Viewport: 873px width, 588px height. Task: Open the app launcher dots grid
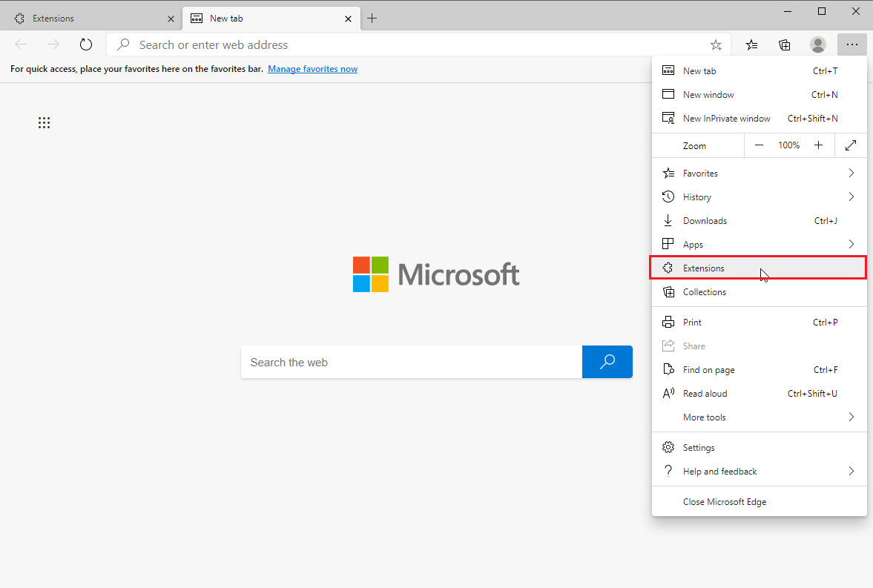click(x=44, y=122)
